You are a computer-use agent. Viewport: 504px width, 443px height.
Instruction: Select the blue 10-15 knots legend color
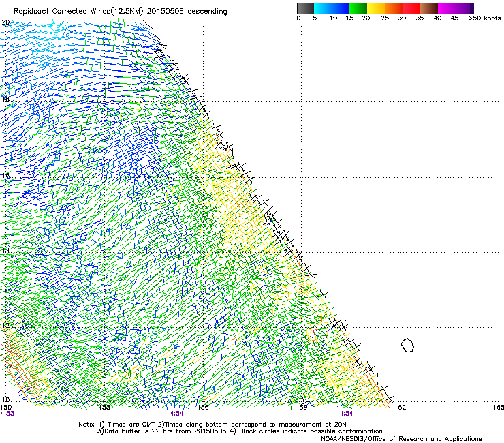click(x=341, y=8)
